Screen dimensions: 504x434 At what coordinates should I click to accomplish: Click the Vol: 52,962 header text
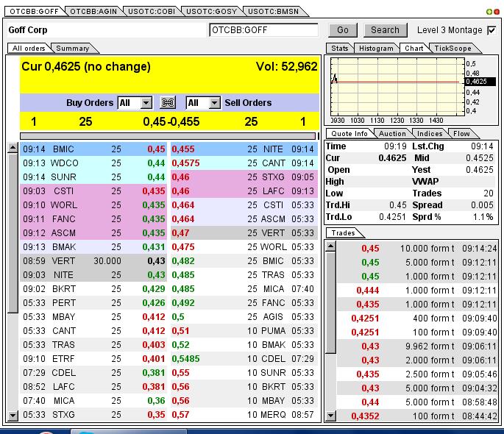pyautogui.click(x=286, y=66)
